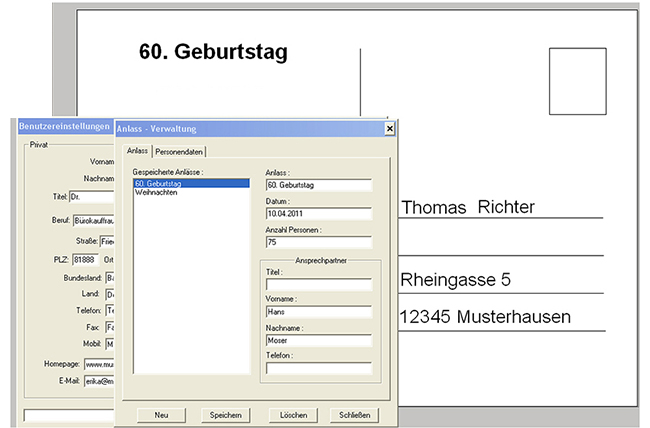The image size is (650, 428).
Task: Close the Anlass - Verwaltung window via X
Action: [389, 128]
